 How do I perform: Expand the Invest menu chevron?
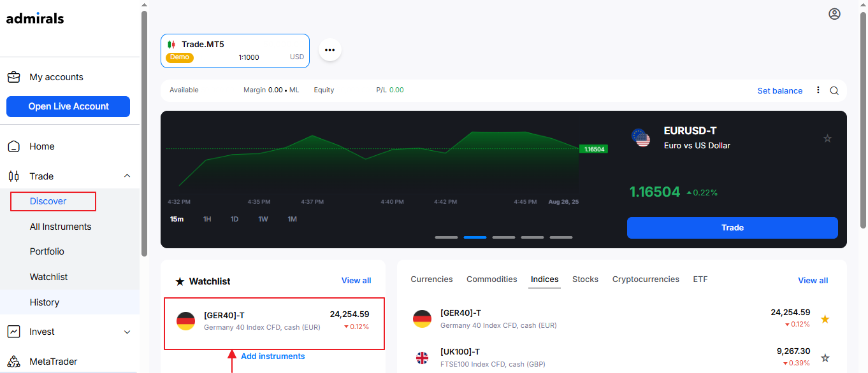pos(127,332)
